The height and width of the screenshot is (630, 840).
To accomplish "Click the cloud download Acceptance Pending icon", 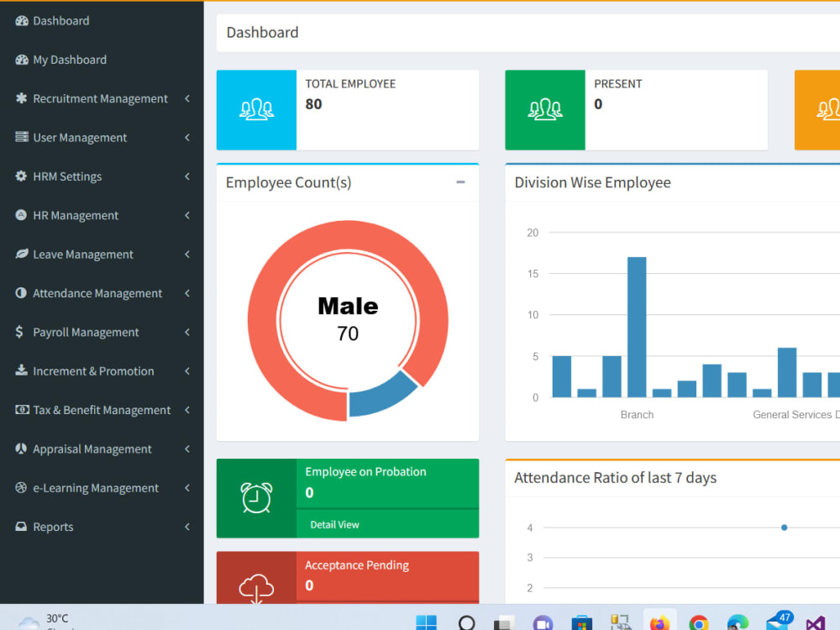I will pos(256,588).
